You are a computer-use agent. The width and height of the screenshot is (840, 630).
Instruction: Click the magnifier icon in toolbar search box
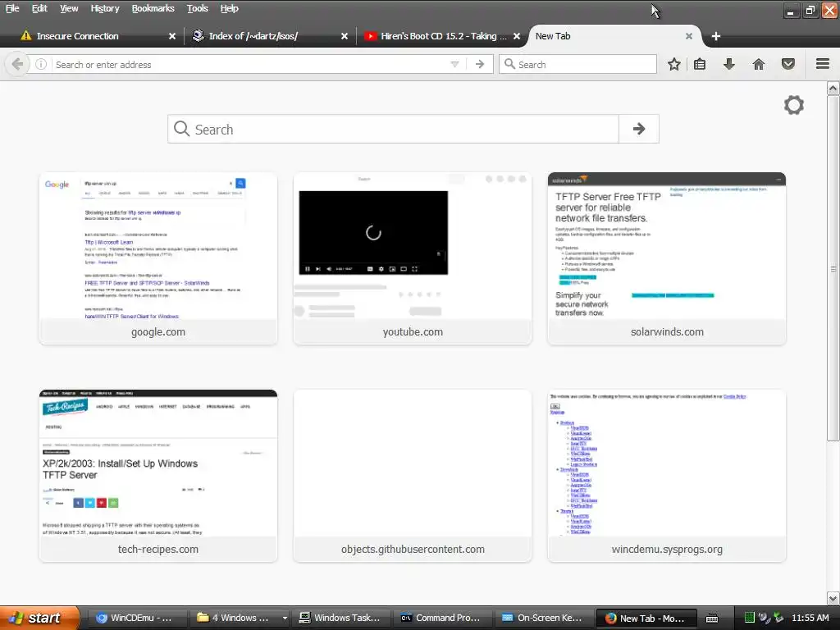(509, 64)
